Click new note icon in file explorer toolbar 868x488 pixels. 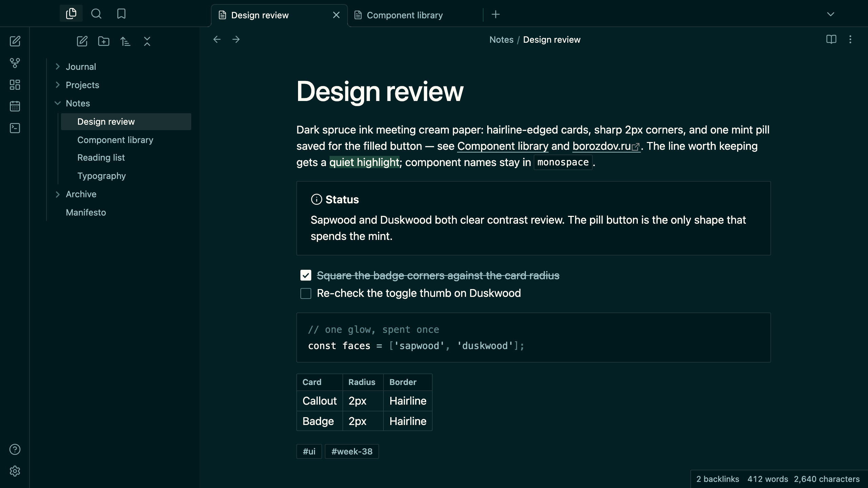82,41
